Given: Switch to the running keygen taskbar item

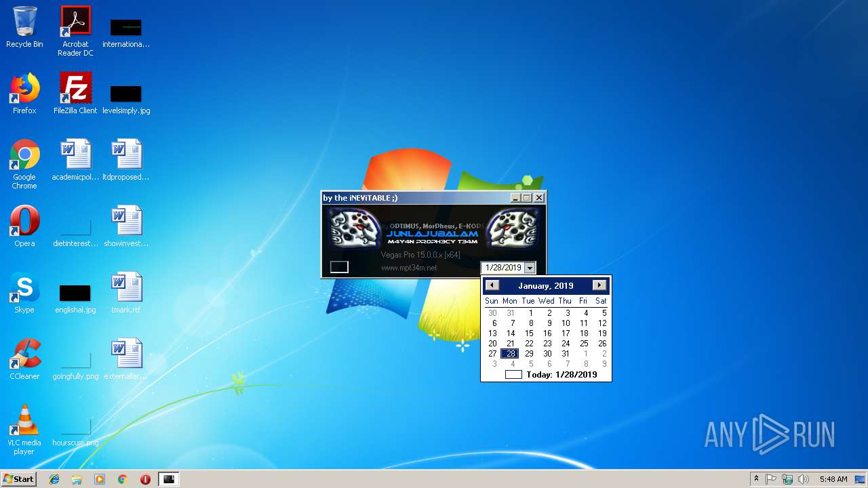Looking at the screenshot, I should coord(169,479).
